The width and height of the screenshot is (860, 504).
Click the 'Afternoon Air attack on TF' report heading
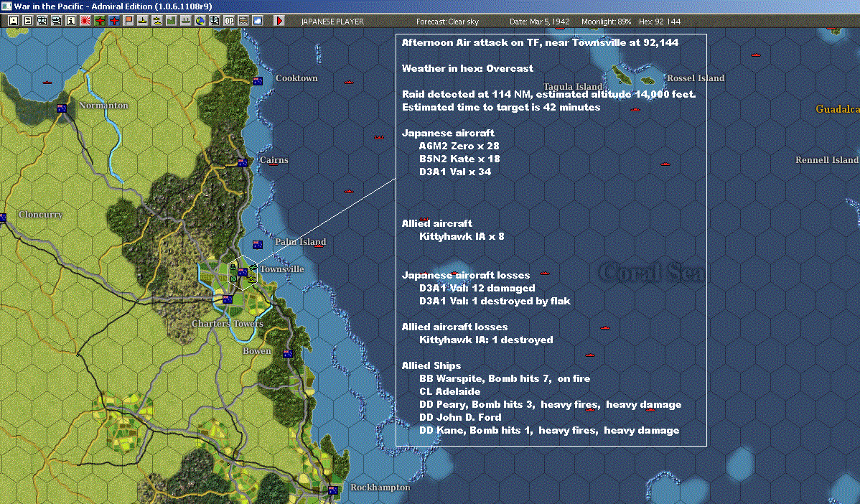[x=540, y=43]
